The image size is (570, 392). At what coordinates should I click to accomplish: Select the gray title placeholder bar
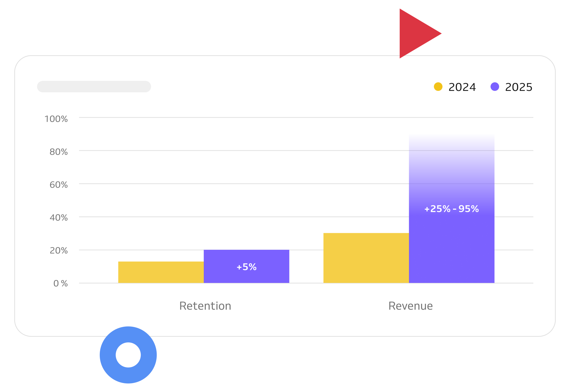coord(94,86)
